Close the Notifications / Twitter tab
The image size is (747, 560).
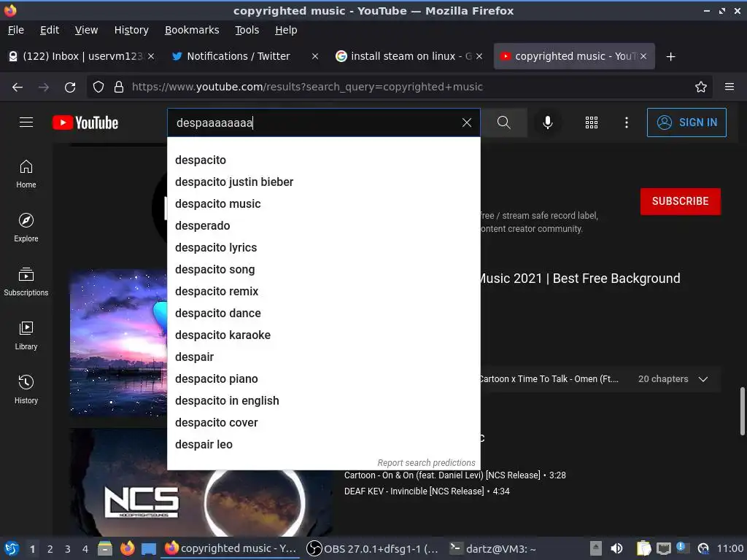[x=315, y=56]
